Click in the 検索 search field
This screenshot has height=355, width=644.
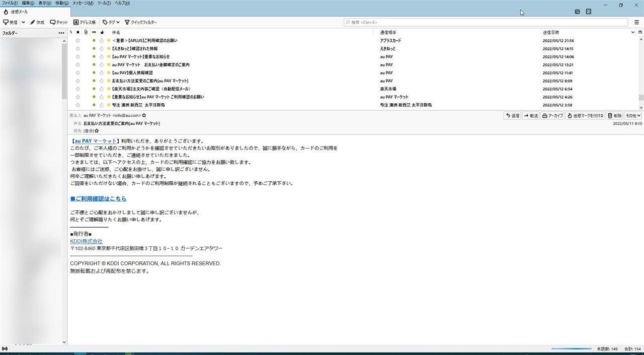click(486, 22)
